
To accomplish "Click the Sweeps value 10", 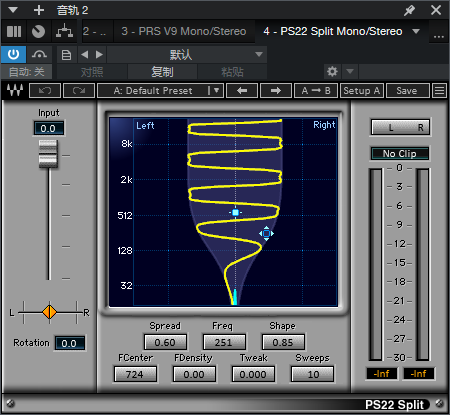I will 313,374.
